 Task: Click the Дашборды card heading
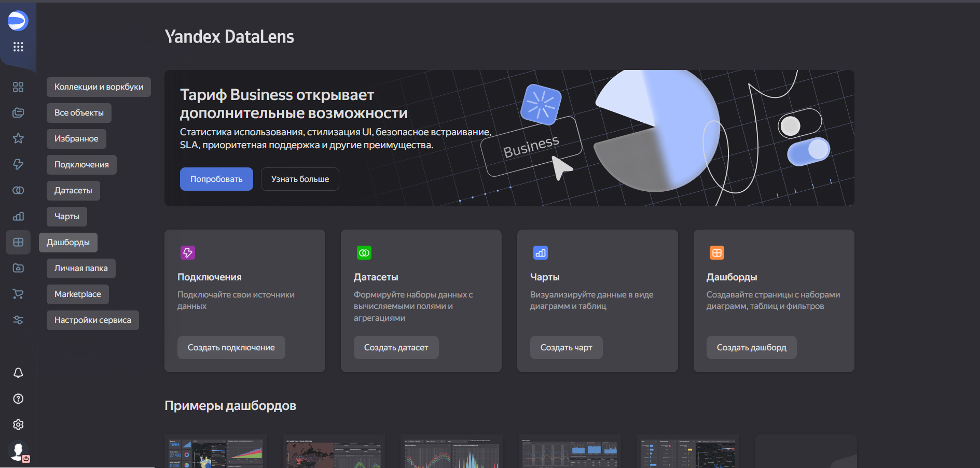[732, 277]
